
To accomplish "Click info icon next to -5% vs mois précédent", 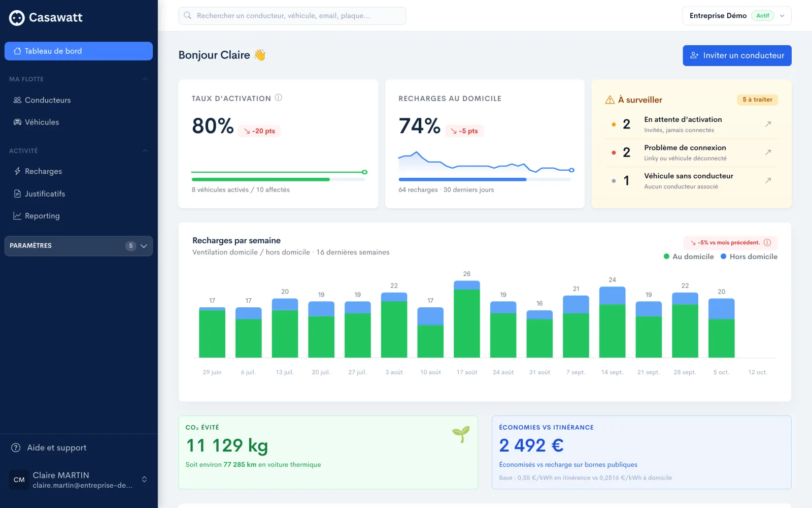I will (x=767, y=242).
